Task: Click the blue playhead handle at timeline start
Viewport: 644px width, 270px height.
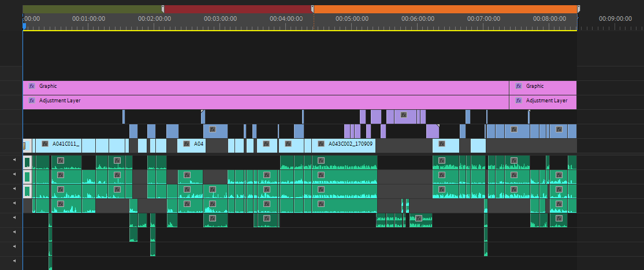Action: tap(24, 26)
